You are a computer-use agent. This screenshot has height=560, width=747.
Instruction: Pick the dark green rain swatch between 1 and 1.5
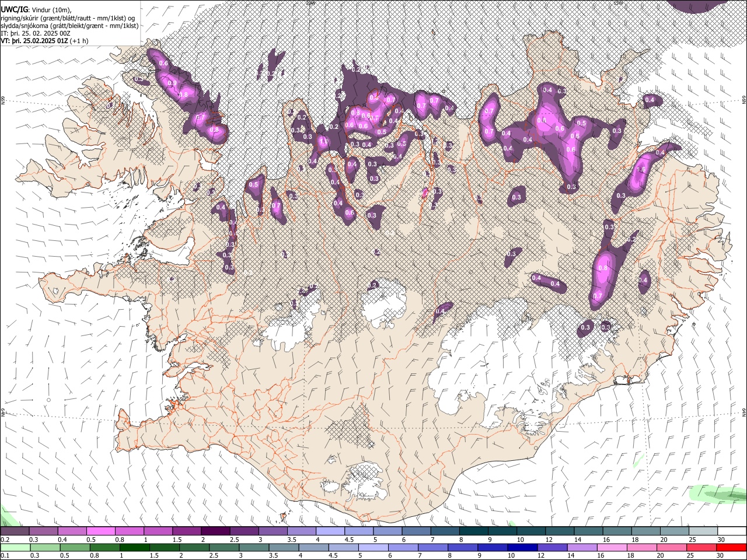point(134,548)
